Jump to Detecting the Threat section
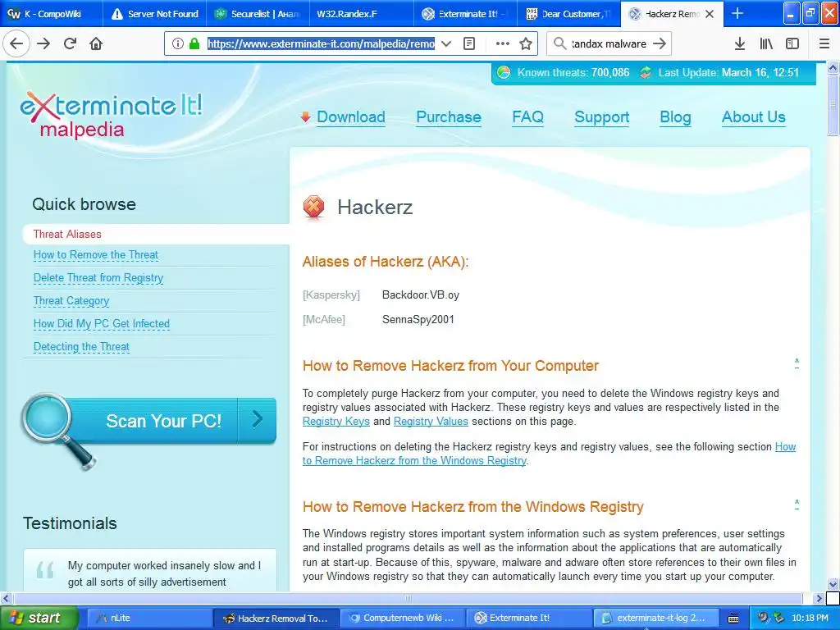Image resolution: width=840 pixels, height=630 pixels. coord(81,347)
